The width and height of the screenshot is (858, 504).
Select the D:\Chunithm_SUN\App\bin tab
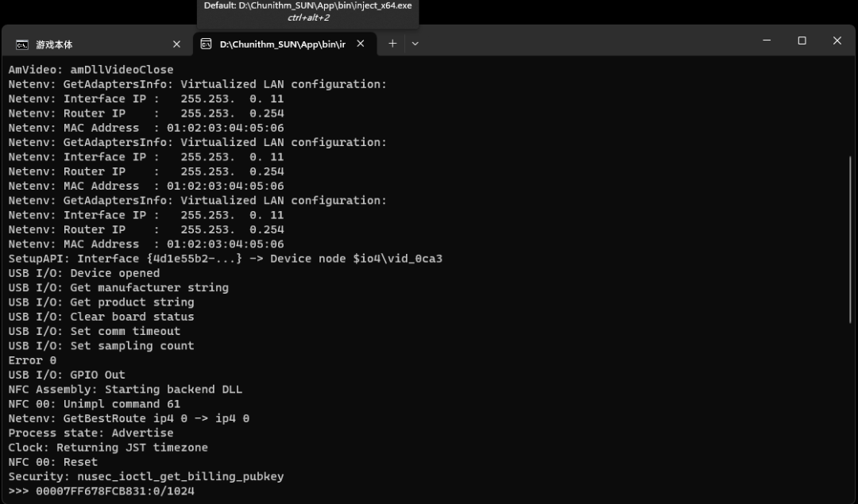point(282,44)
